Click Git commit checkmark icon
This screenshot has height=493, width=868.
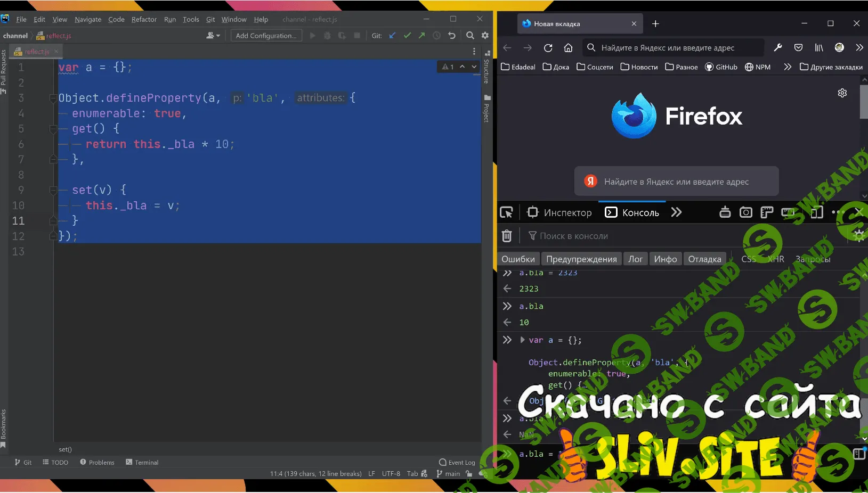coord(407,36)
